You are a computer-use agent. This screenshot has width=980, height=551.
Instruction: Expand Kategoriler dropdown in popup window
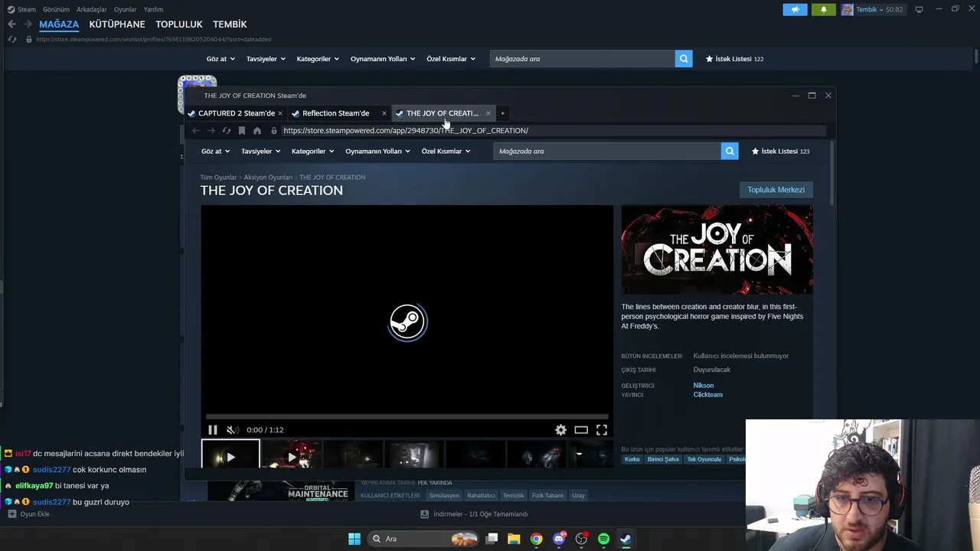(x=312, y=152)
